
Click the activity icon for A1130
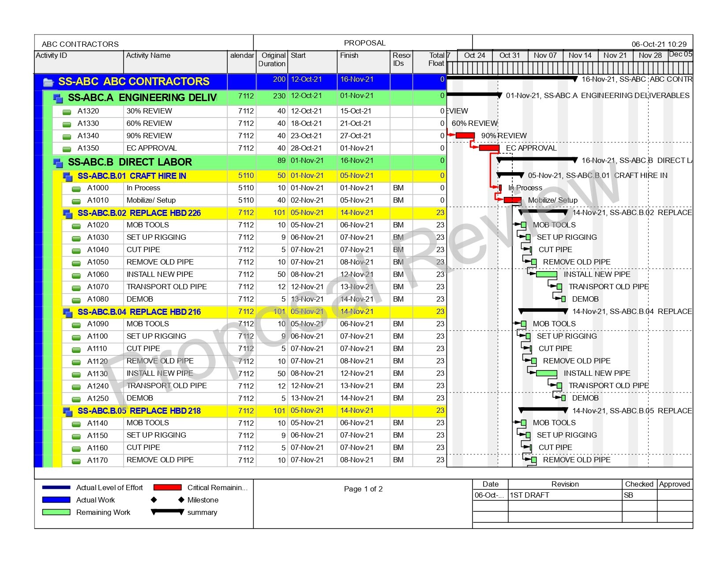(76, 374)
